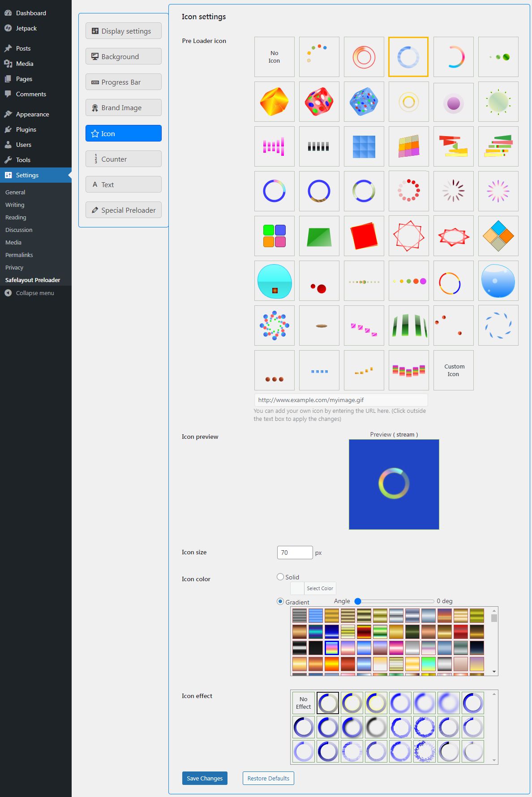Pick the orange gem cube preloader icon
Viewport: 532px width, 797px height.
[274, 102]
